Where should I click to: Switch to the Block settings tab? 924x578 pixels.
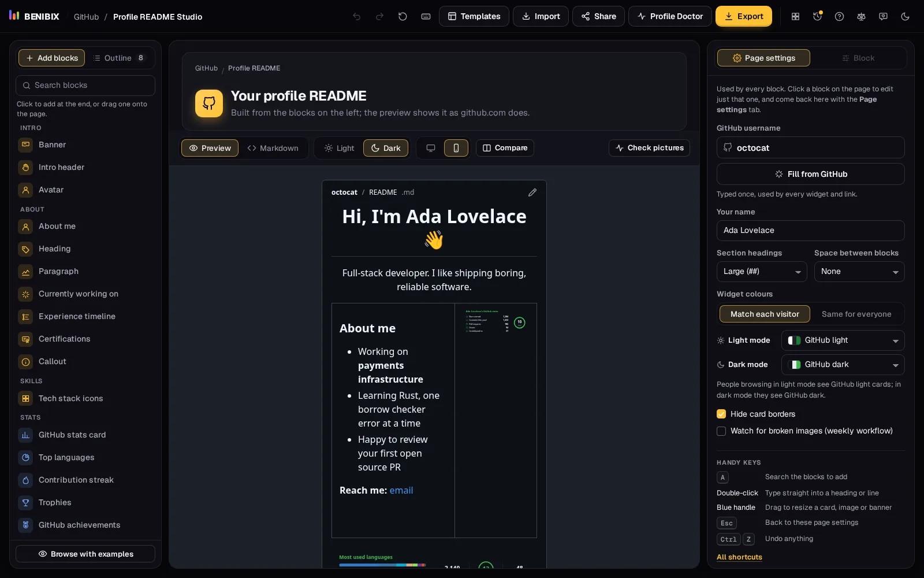[x=858, y=58]
